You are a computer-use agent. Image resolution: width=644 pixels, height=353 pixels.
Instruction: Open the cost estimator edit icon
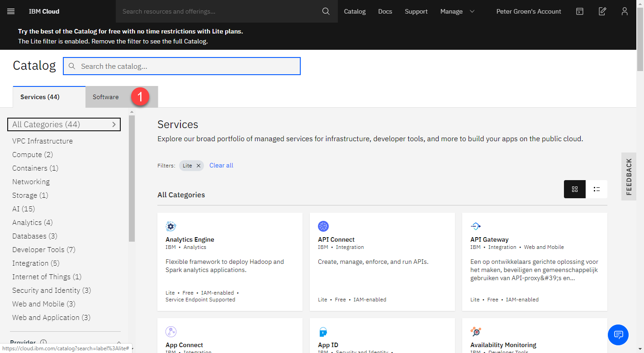602,11
